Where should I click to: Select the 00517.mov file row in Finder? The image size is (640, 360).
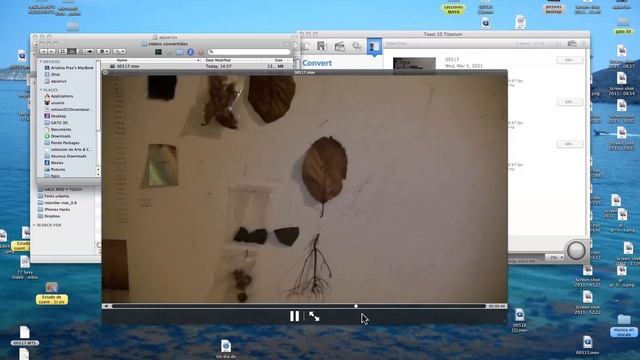coord(197,66)
